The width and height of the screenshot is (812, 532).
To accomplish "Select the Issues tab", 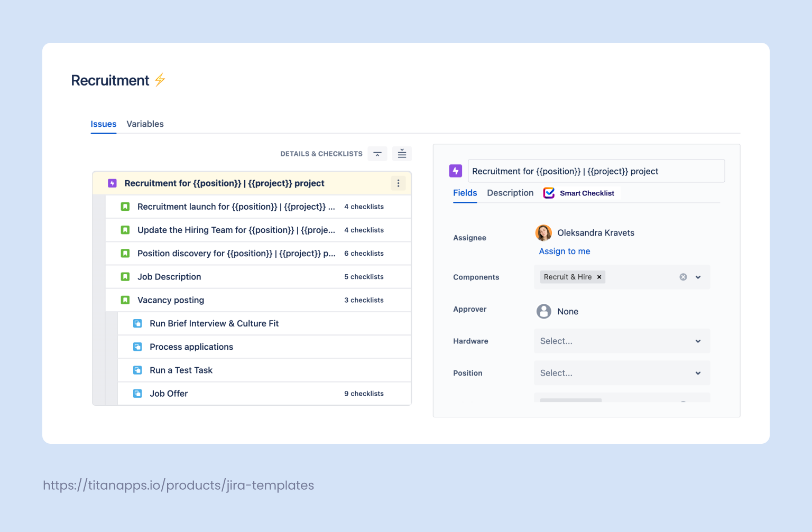I will coord(103,124).
